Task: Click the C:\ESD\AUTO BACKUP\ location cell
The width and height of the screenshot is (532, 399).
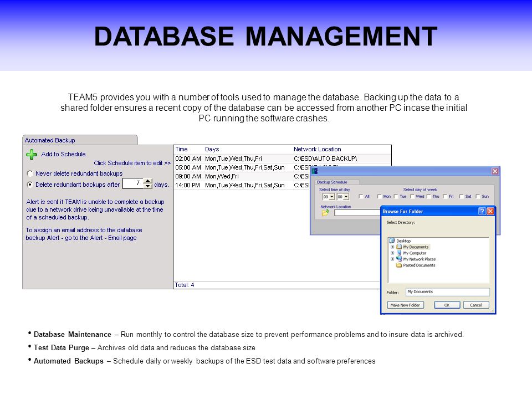Action: pyautogui.click(x=325, y=158)
